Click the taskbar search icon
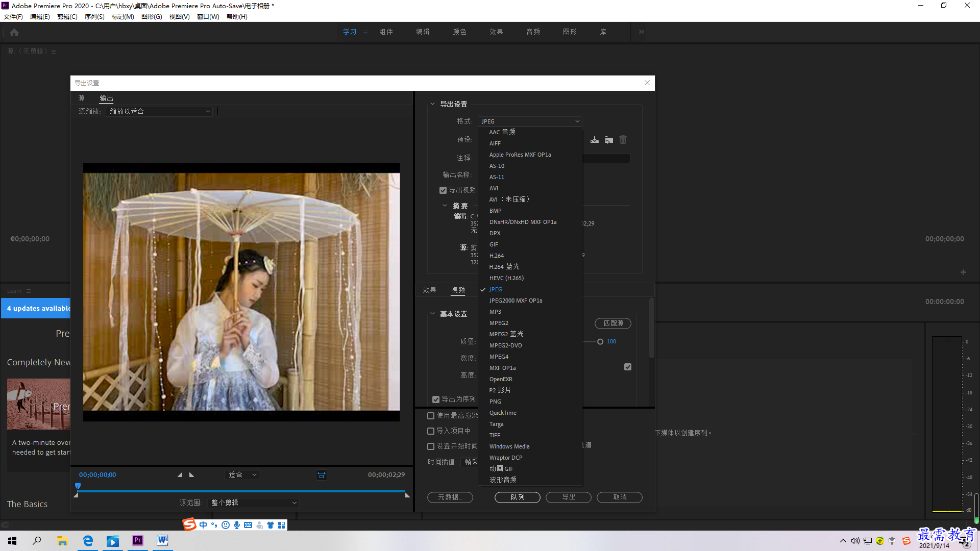The height and width of the screenshot is (551, 980). 37,541
